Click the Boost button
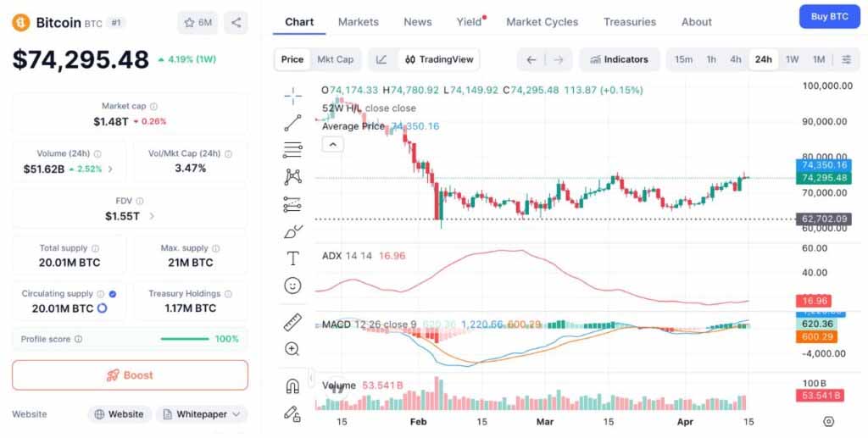This screenshot has height=438, width=868. pyautogui.click(x=130, y=375)
